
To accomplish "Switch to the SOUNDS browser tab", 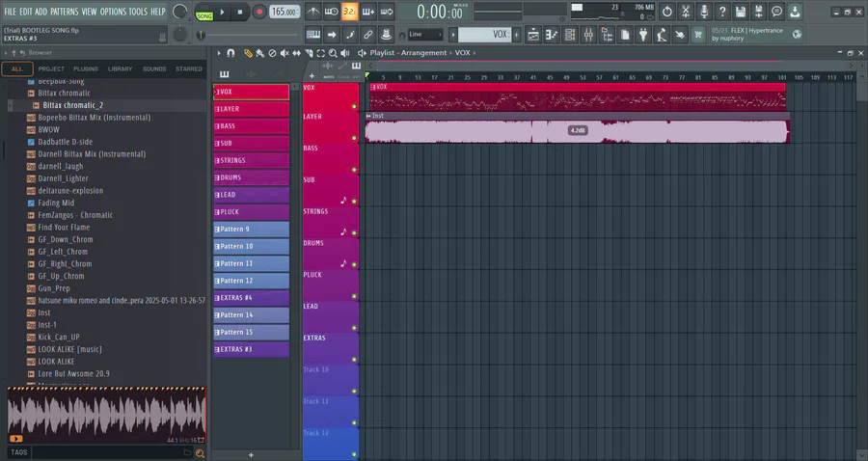I will point(154,69).
